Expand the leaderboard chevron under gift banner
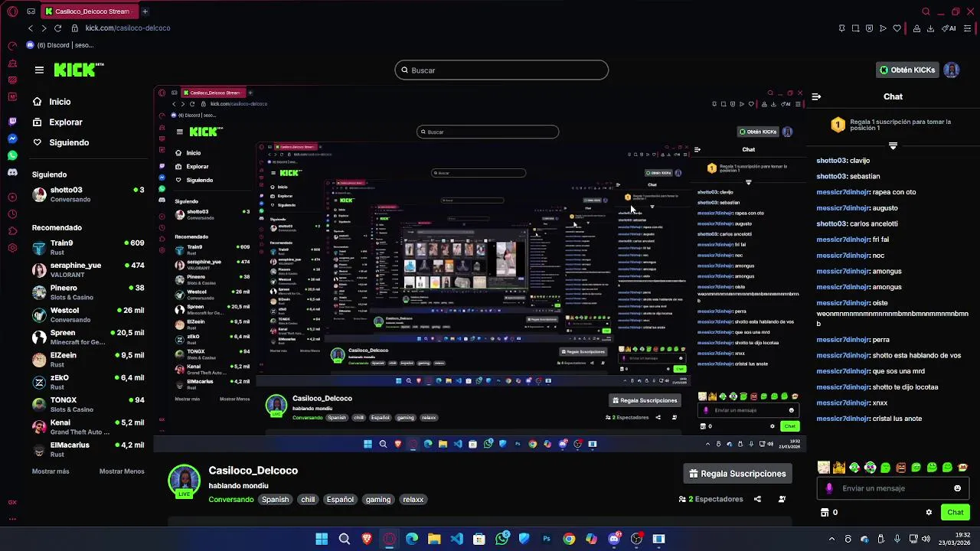Viewport: 980px width, 551px height. pyautogui.click(x=893, y=145)
